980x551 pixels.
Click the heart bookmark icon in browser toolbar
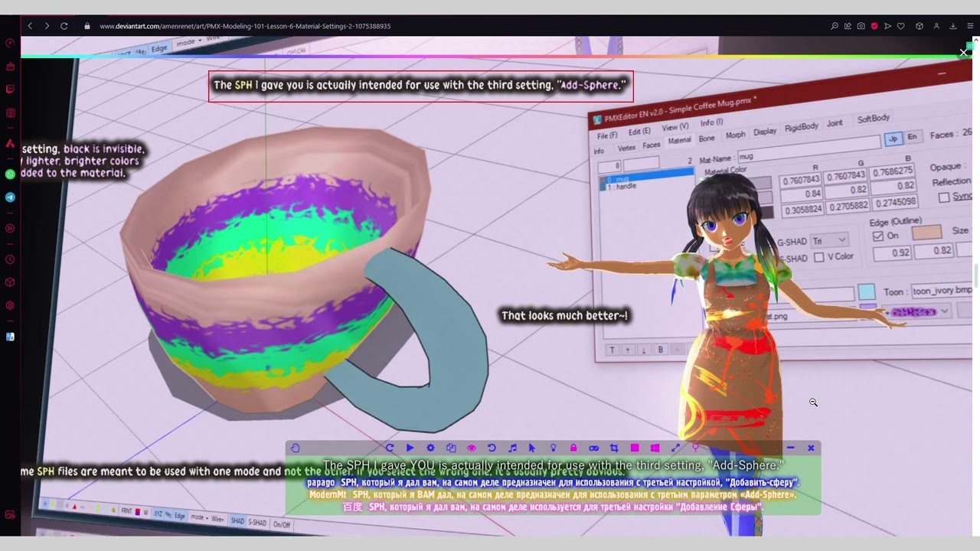(901, 26)
